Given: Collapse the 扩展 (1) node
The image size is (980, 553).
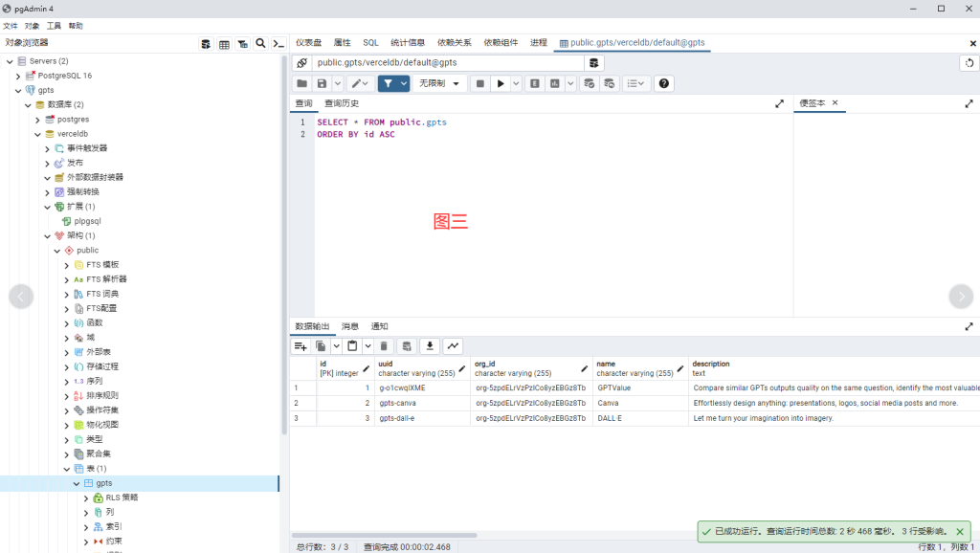Looking at the screenshot, I should pos(48,207).
